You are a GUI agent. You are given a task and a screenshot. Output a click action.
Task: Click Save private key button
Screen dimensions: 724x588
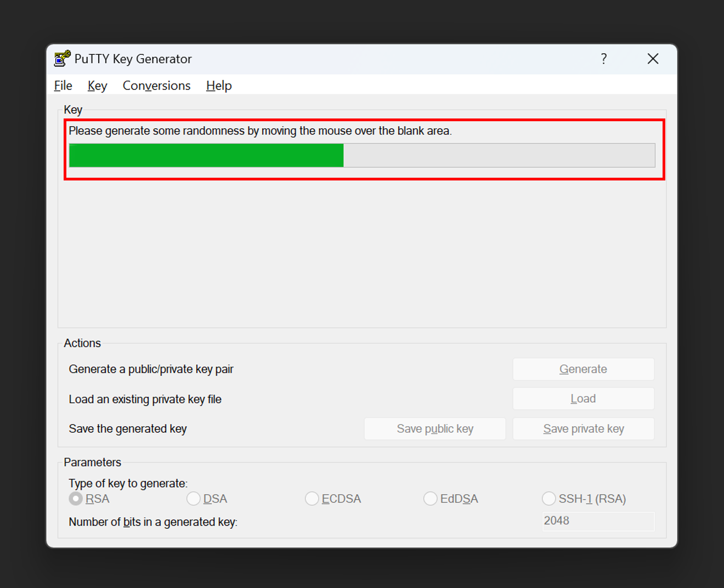583,429
